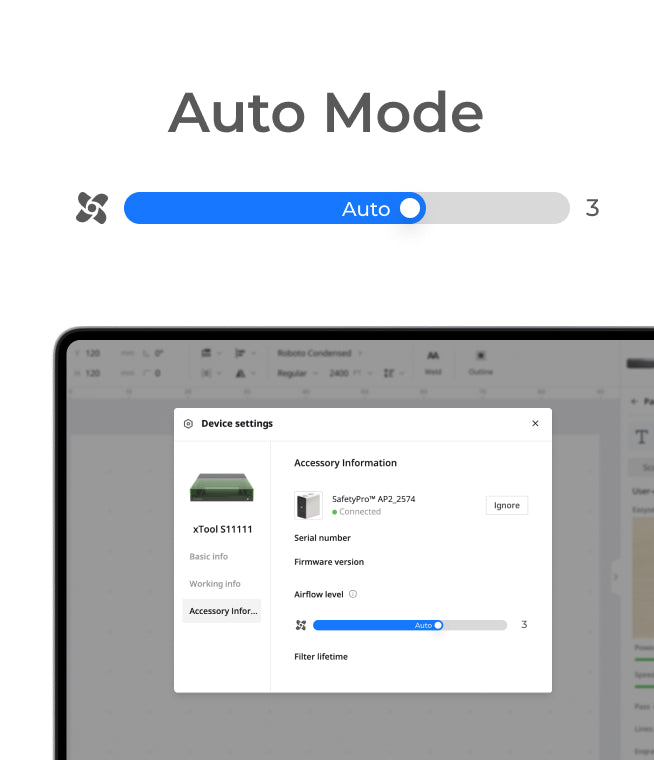Screen dimensions: 654x760
Task: Click the xTool S11111 device image
Action: pyautogui.click(x=222, y=487)
